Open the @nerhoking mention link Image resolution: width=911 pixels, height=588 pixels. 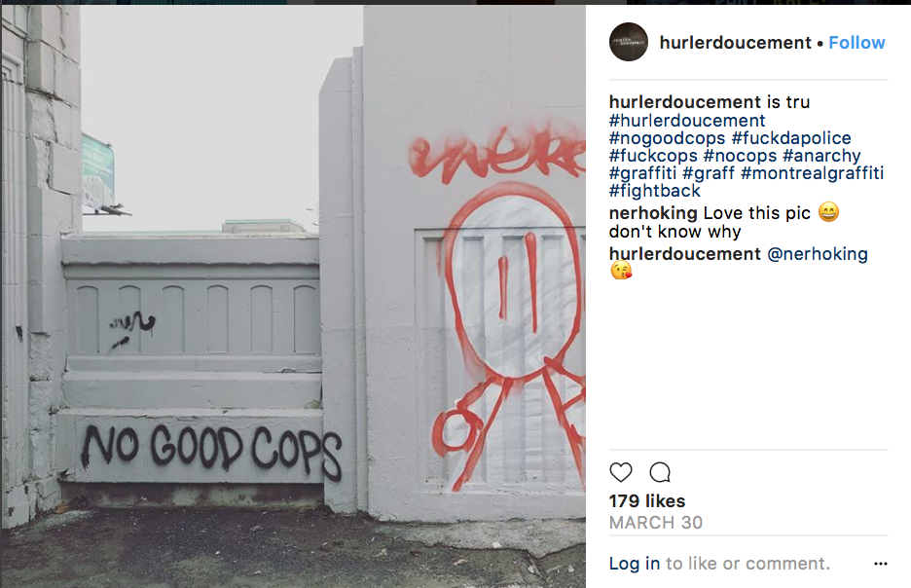pos(818,254)
